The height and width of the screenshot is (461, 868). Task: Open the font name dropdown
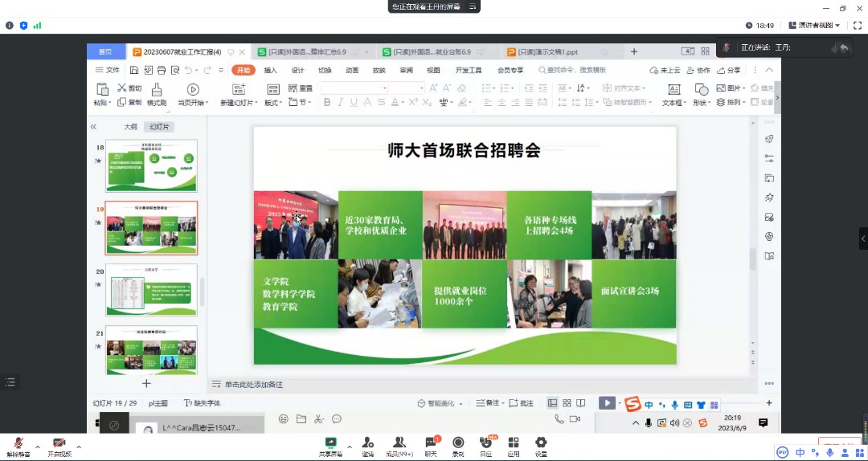pyautogui.click(x=385, y=88)
